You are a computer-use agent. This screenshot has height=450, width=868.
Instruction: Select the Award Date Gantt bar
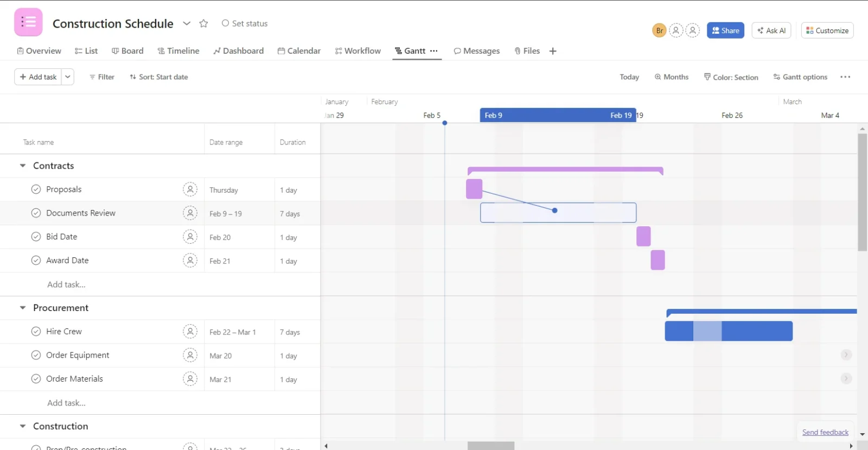[658, 260]
